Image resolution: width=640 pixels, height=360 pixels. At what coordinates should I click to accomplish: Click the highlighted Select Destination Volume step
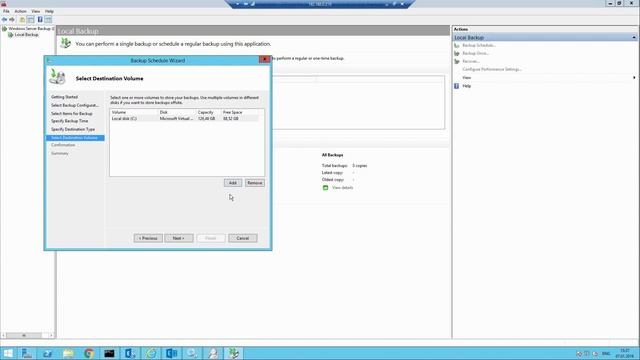[x=75, y=138]
